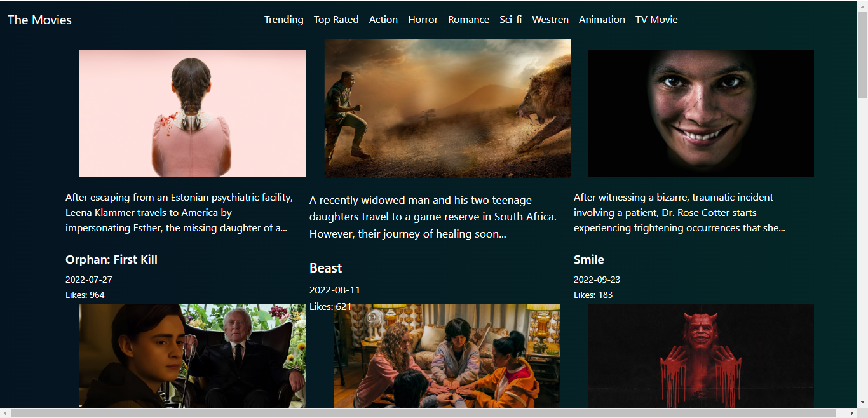The image size is (868, 418).
Task: Click the release date 2022-07-27
Action: click(x=89, y=280)
